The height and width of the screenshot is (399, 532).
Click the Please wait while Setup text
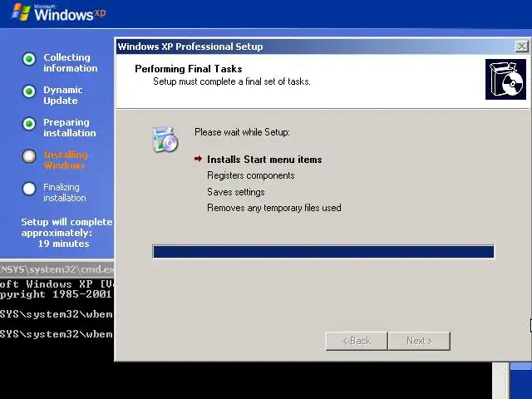(242, 132)
